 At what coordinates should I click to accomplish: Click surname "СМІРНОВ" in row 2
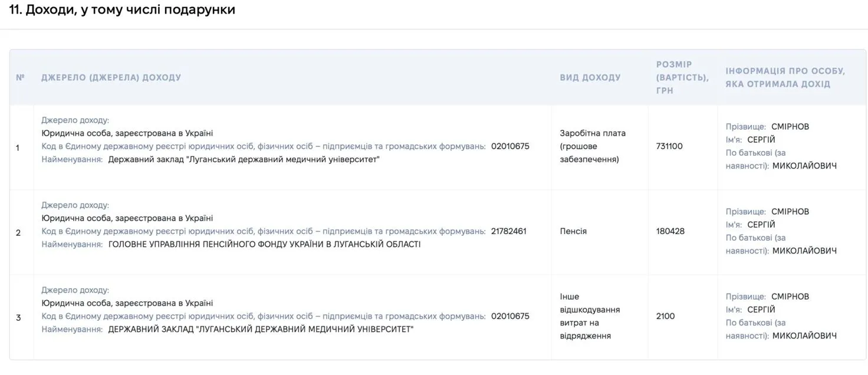(790, 212)
